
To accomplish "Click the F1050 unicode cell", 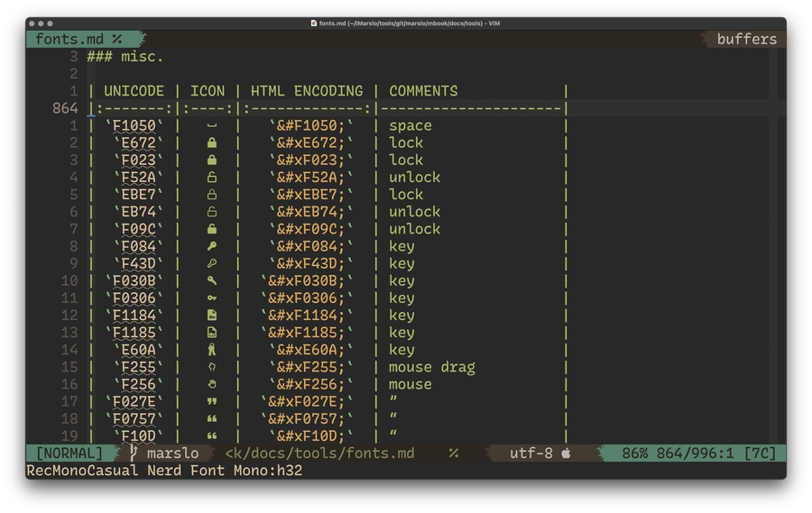I will tap(134, 126).
